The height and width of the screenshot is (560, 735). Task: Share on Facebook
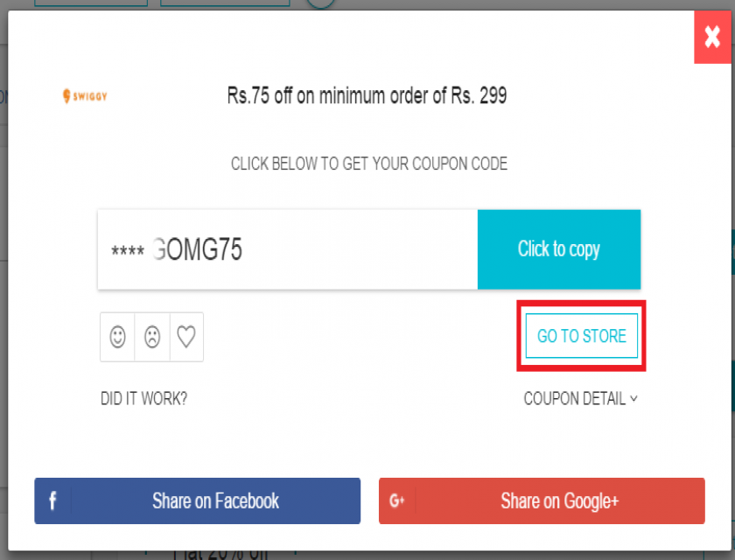click(198, 500)
